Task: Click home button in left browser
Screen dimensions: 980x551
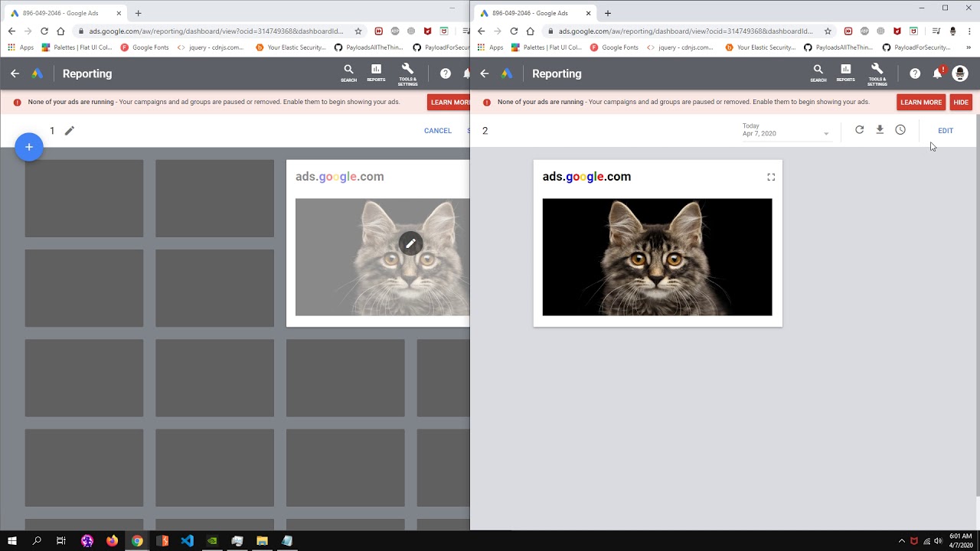Action: [60, 31]
